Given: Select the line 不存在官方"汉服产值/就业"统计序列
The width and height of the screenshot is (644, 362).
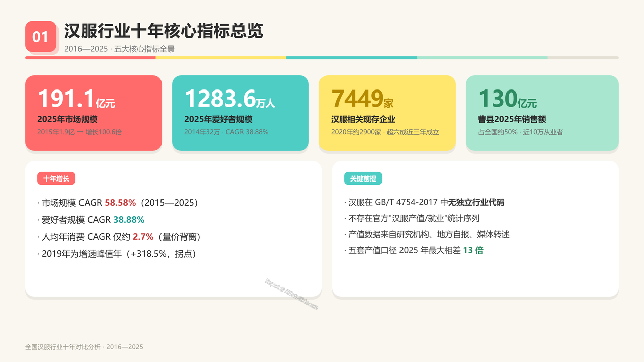Looking at the screenshot, I should [x=412, y=219].
